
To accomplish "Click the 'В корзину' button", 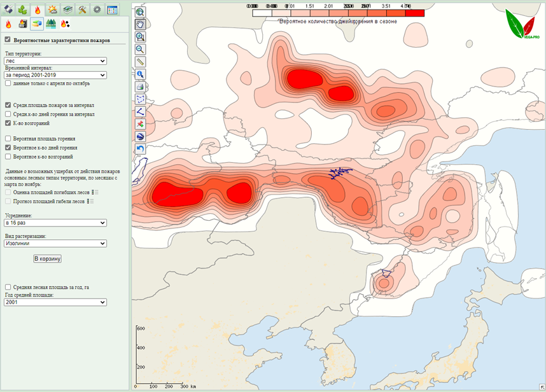I will pos(47,259).
